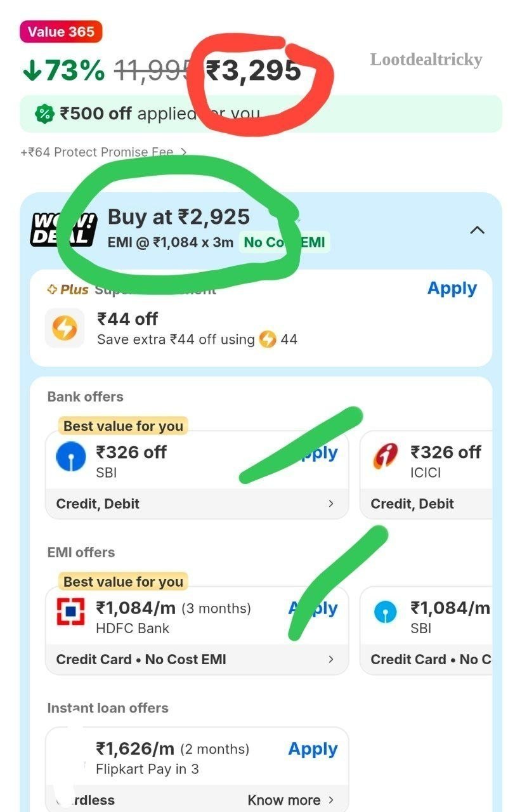
Task: Open SBI Credit, Debit details chevron
Action: coord(330,504)
